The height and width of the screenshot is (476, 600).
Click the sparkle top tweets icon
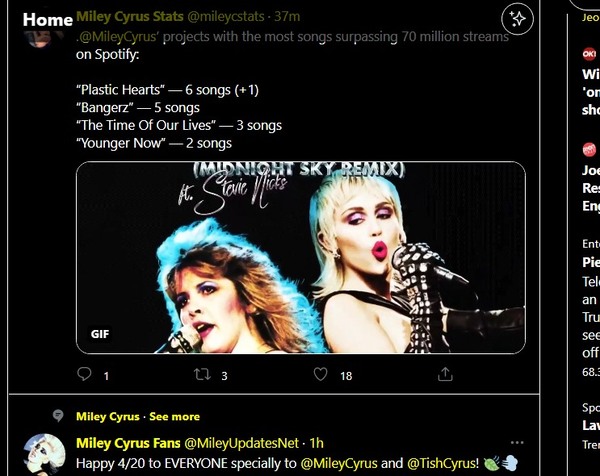517,18
